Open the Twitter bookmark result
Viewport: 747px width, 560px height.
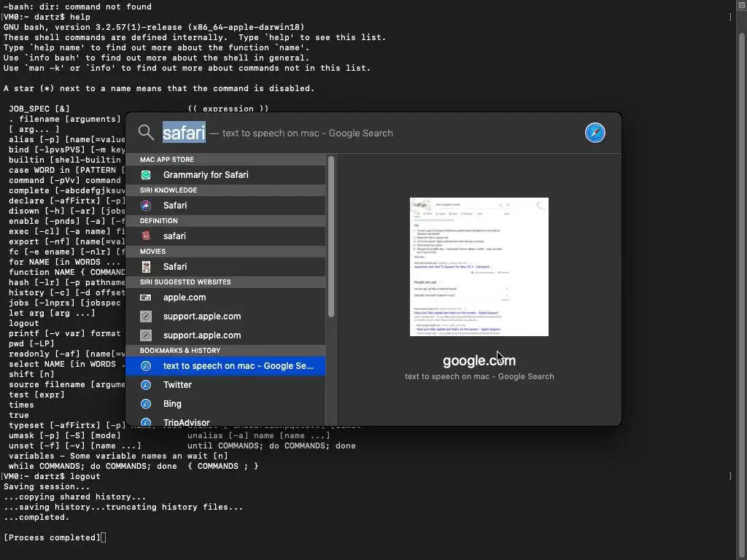pyautogui.click(x=226, y=385)
